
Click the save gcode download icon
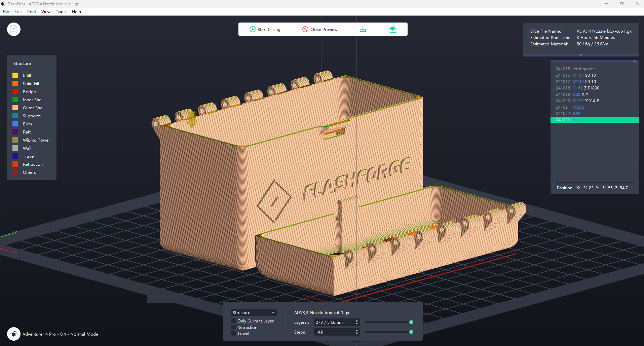[x=363, y=30]
